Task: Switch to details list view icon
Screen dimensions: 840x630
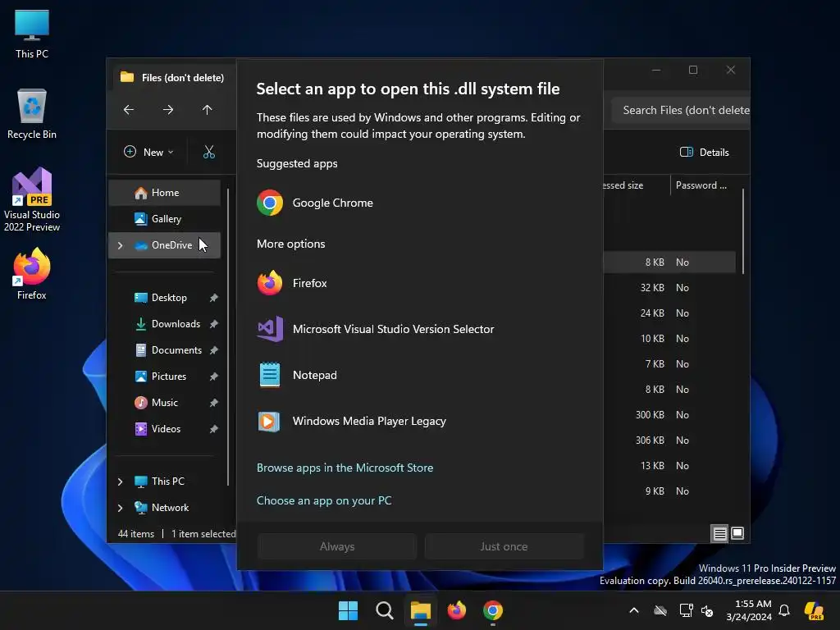Action: (719, 533)
